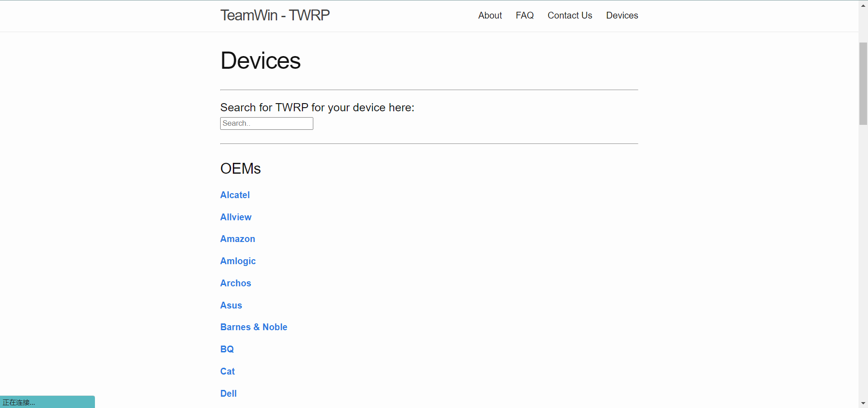Open the BQ OEM link
Viewport: 868px width, 408px height.
coord(227,349)
